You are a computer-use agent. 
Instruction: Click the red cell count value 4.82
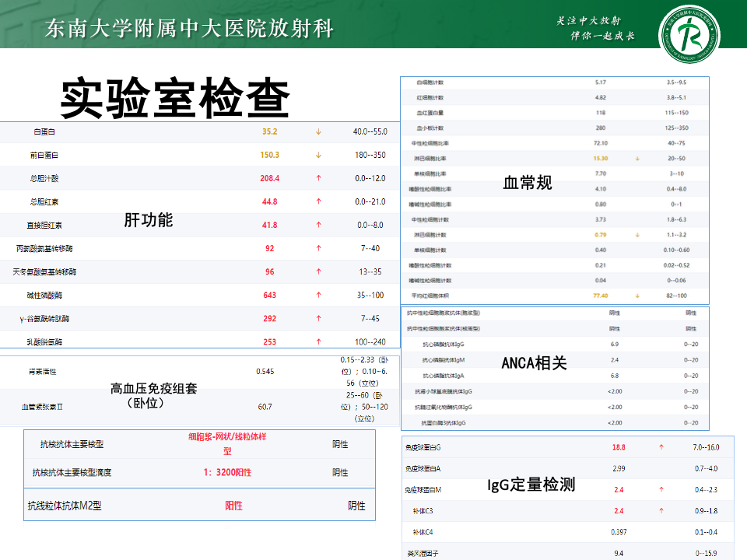600,98
